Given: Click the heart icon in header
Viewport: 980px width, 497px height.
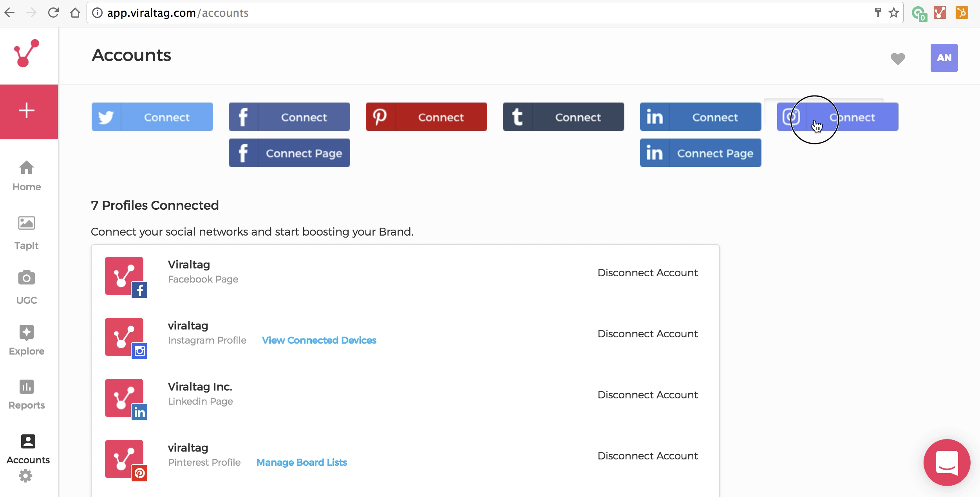Looking at the screenshot, I should pos(898,58).
